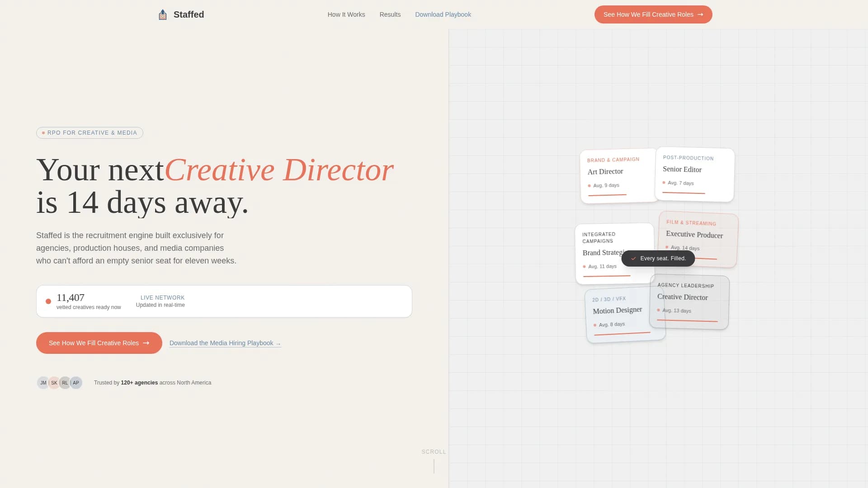Click the Executive Producer film card
The image size is (868, 488).
pos(698,239)
